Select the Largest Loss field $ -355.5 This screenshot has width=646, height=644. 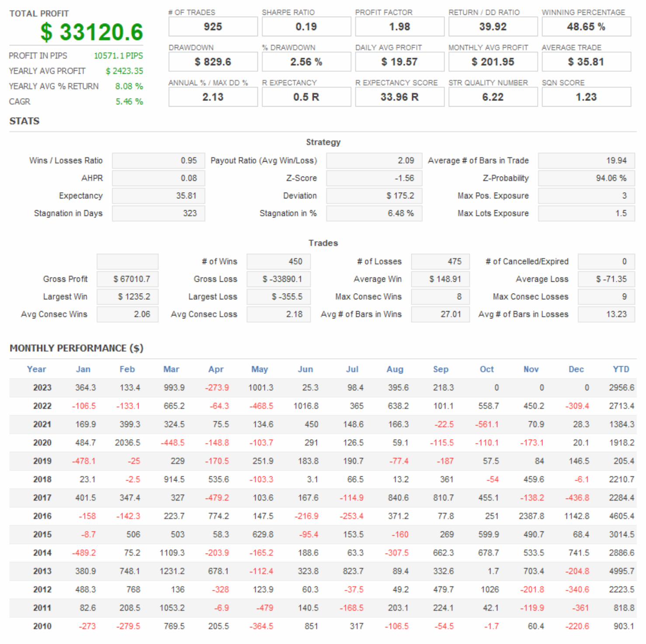click(x=278, y=297)
